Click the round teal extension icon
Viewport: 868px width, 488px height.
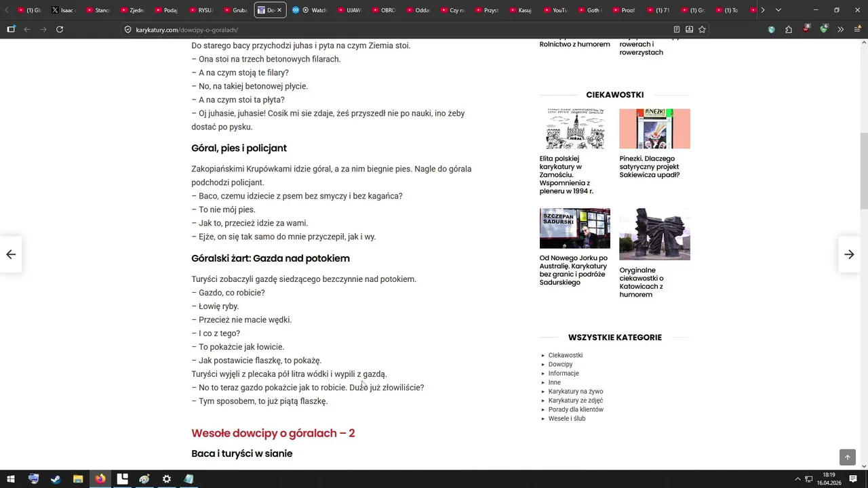point(772,29)
